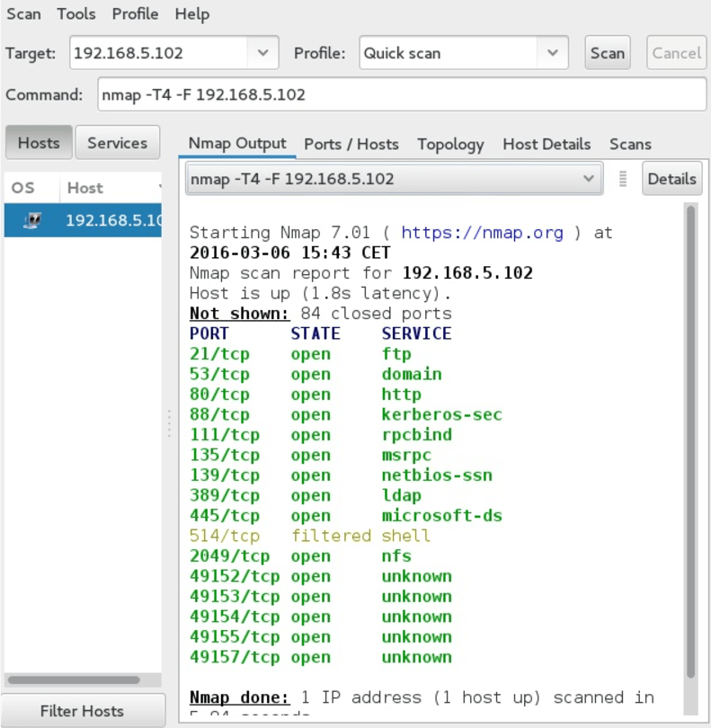711x728 pixels.
Task: Click the sort arrow on the Host column
Action: coord(160,188)
